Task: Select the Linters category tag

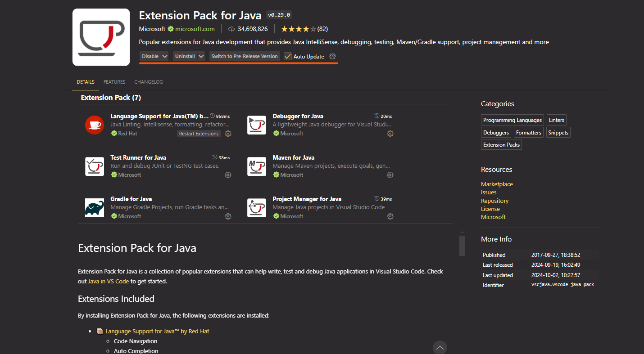Action: [557, 120]
